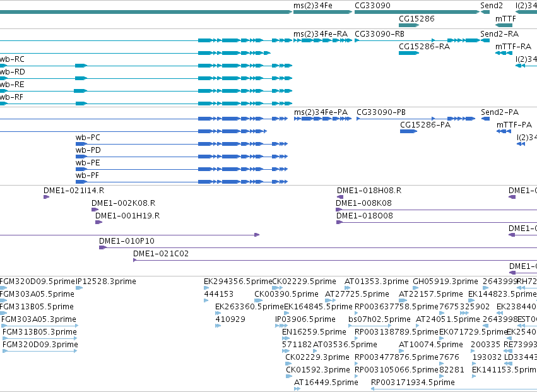Image resolution: width=537 pixels, height=392 pixels.
Task: Open EST CK02229.5prime label
Action: point(304,282)
